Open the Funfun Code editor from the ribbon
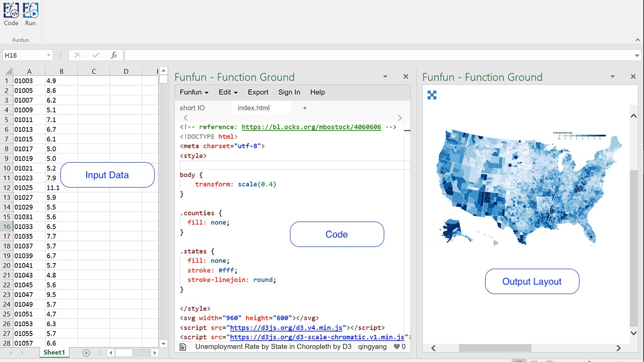644x362 pixels. pyautogui.click(x=11, y=14)
